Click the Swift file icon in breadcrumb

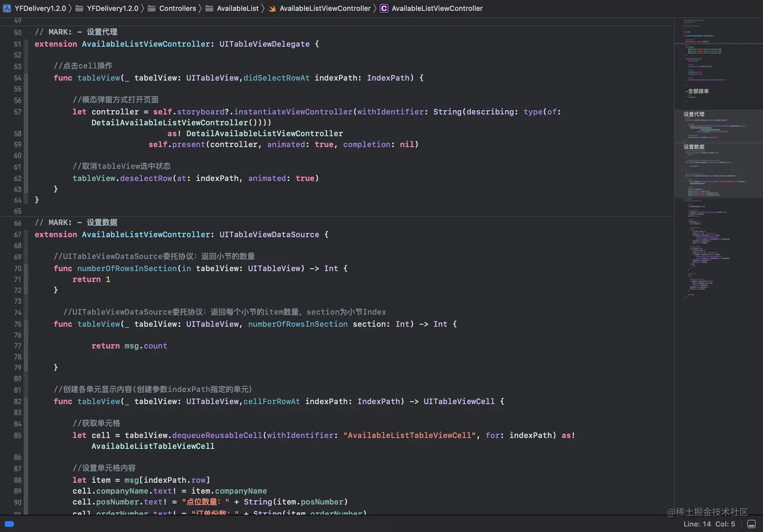[272, 8]
